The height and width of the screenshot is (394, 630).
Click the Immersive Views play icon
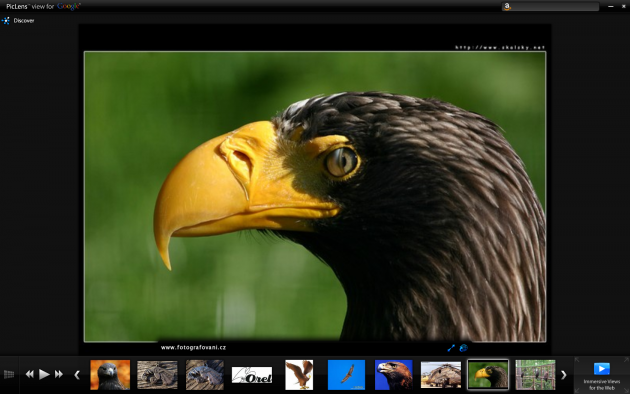pos(601,368)
